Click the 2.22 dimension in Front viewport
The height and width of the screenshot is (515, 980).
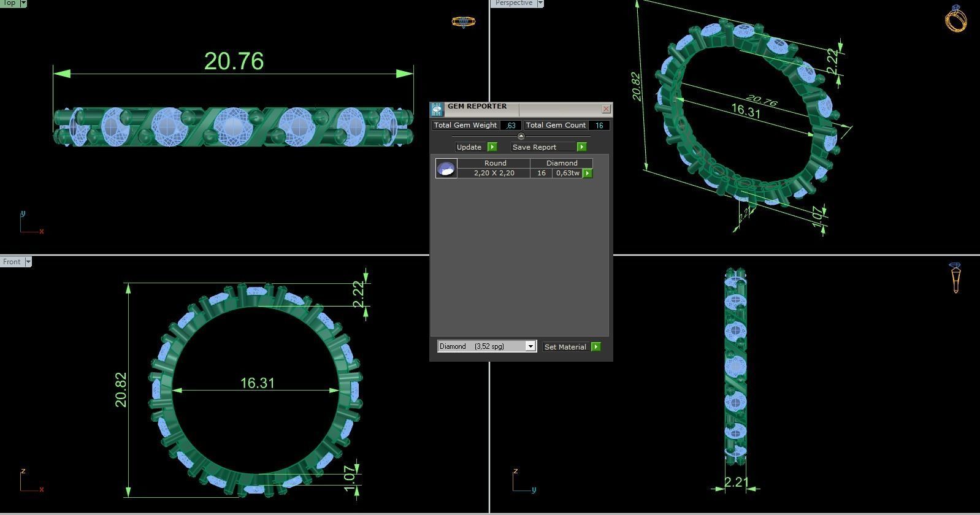pos(359,295)
